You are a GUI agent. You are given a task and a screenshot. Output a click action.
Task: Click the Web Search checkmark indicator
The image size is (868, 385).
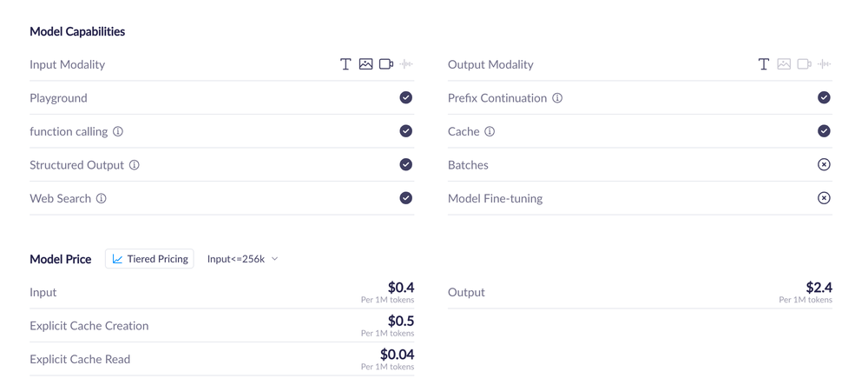tap(405, 198)
